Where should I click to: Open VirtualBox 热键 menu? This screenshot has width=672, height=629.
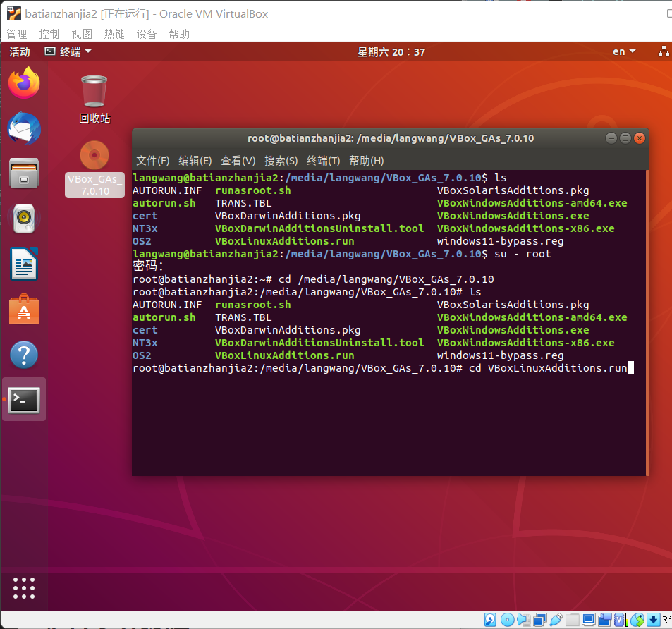click(114, 34)
